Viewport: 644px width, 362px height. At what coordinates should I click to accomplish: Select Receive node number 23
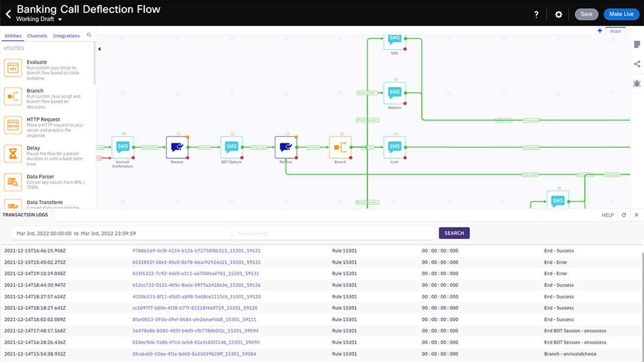coord(286,147)
